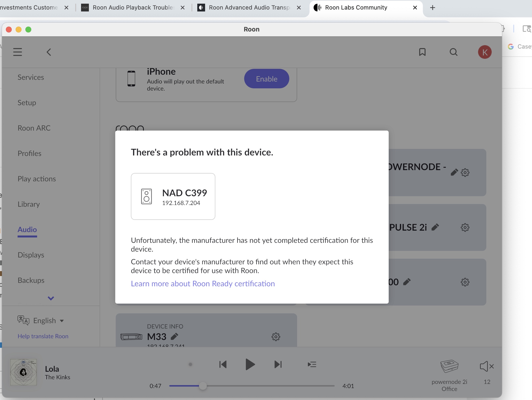The height and width of the screenshot is (400, 532).
Task: Click the Lola track title
Action: tap(52, 369)
